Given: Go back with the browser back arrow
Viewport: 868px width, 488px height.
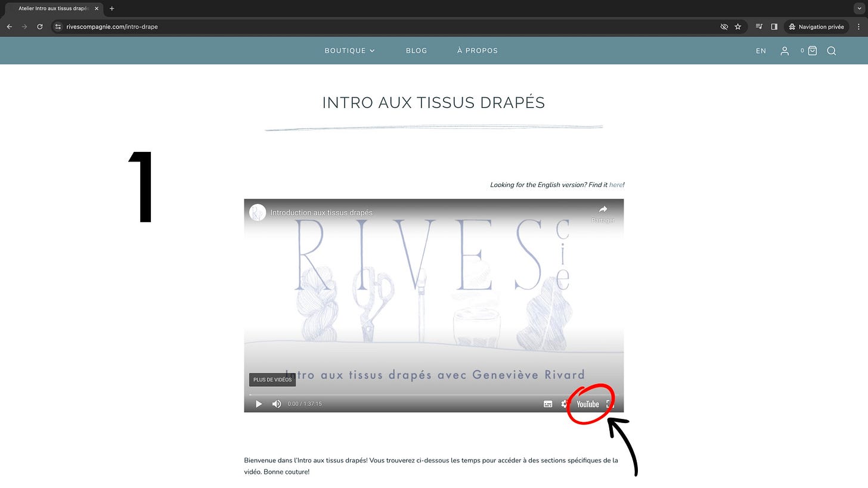Looking at the screenshot, I should tap(10, 27).
